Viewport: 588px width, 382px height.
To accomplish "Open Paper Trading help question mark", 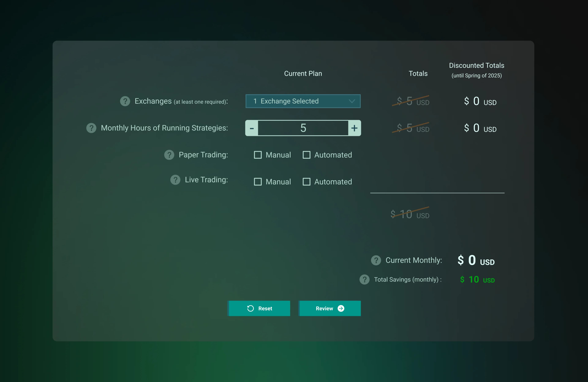I will (x=169, y=155).
